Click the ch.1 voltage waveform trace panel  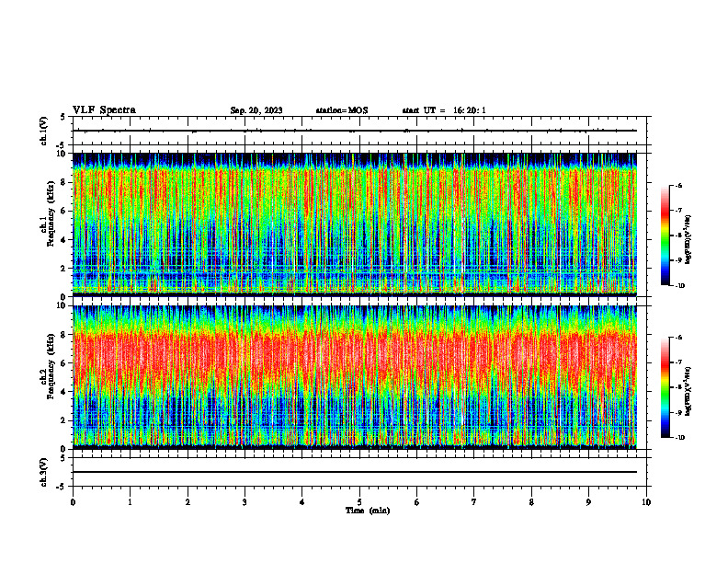point(359,131)
